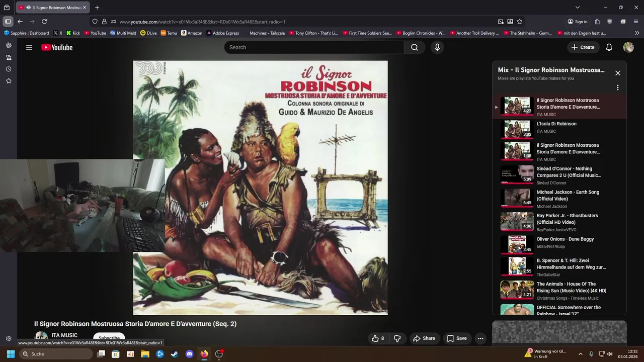Open the Warnung vor Gl... weather alert
This screenshot has width=644, height=362.
545,354
